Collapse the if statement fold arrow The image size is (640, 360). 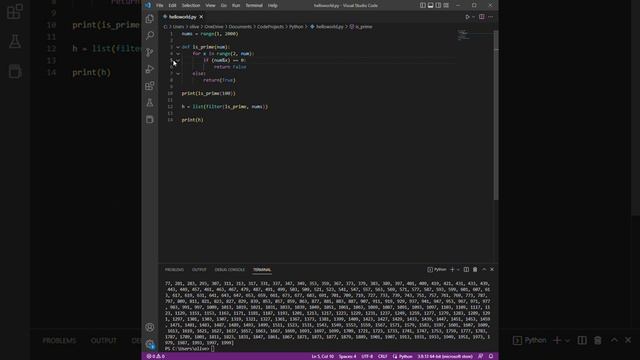click(x=178, y=60)
